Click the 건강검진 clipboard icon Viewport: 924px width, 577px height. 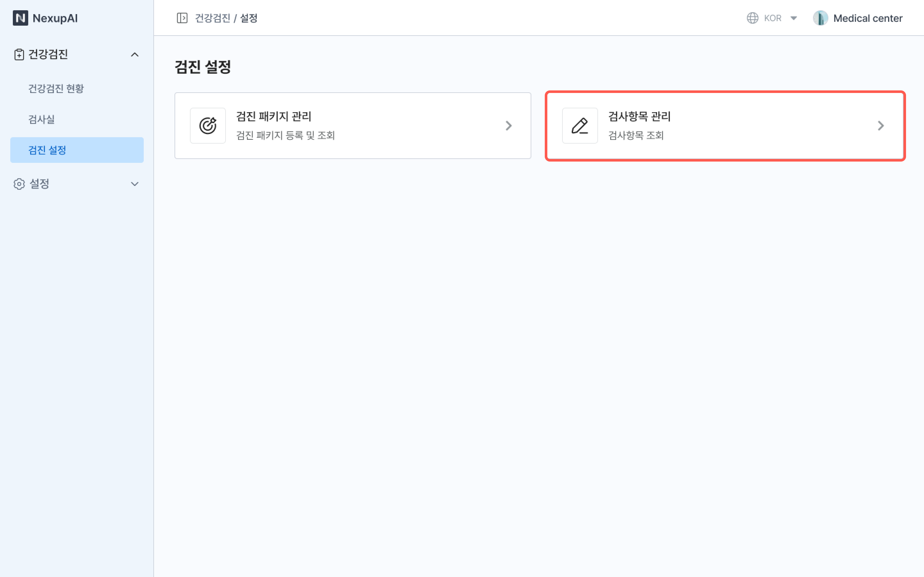point(19,54)
